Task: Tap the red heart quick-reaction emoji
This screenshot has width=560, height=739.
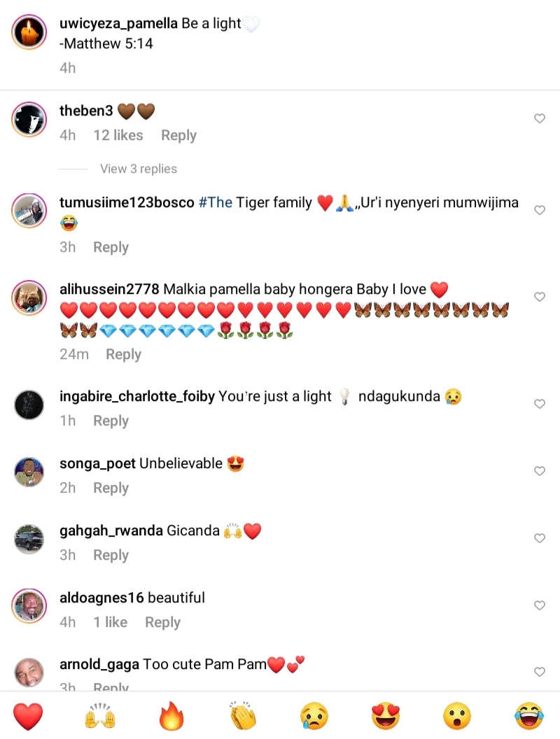Action: [28, 716]
